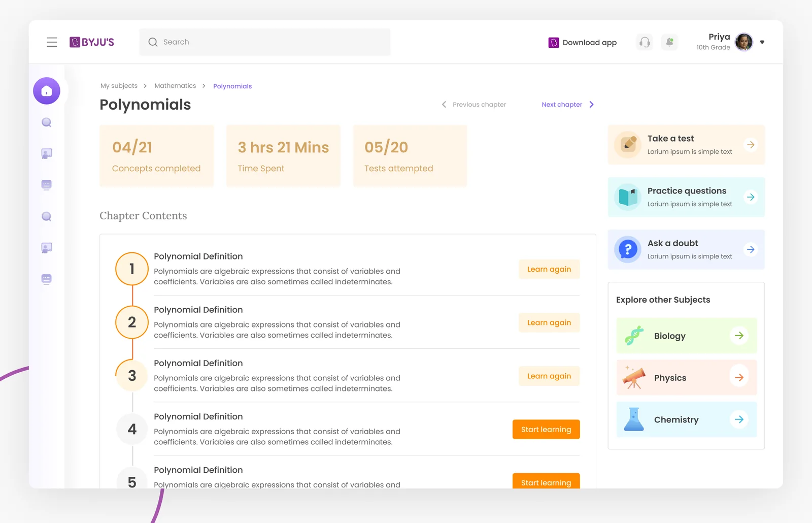The height and width of the screenshot is (523, 812).
Task: Click in the Search field
Action: click(265, 42)
